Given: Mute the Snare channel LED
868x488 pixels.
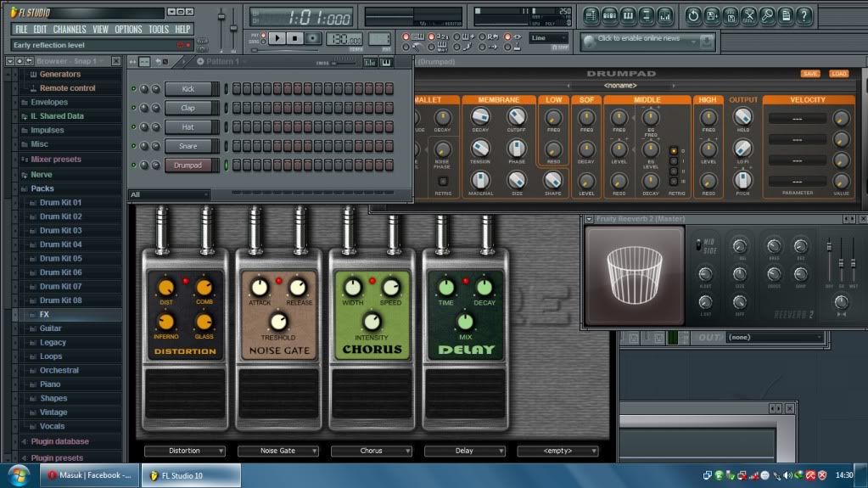Looking at the screenshot, I should pos(133,146).
